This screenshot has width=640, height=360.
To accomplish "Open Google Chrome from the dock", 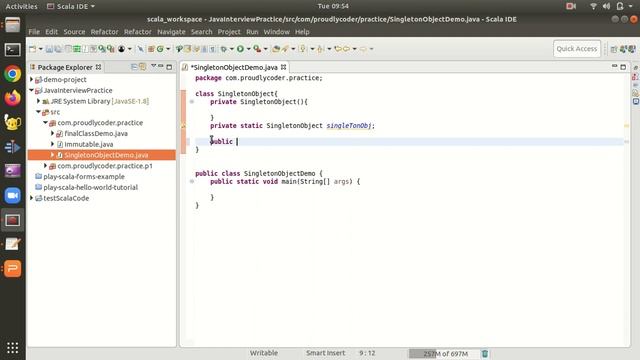I will (13, 74).
